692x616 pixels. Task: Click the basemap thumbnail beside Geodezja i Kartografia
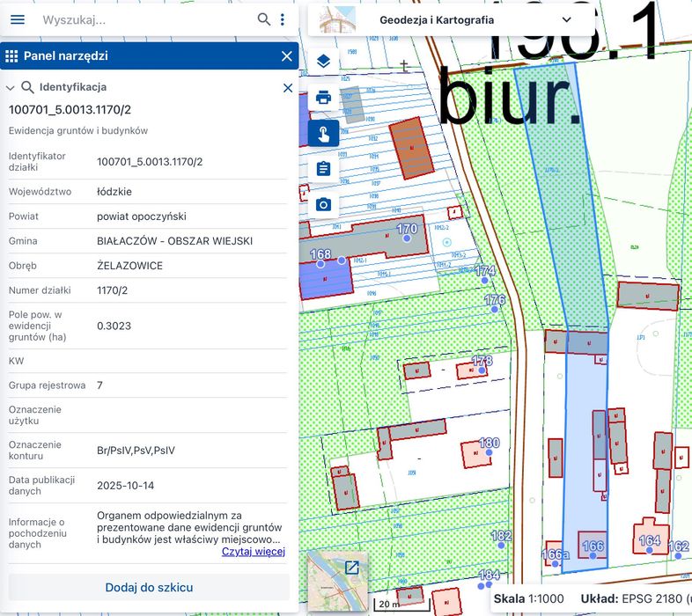(338, 19)
